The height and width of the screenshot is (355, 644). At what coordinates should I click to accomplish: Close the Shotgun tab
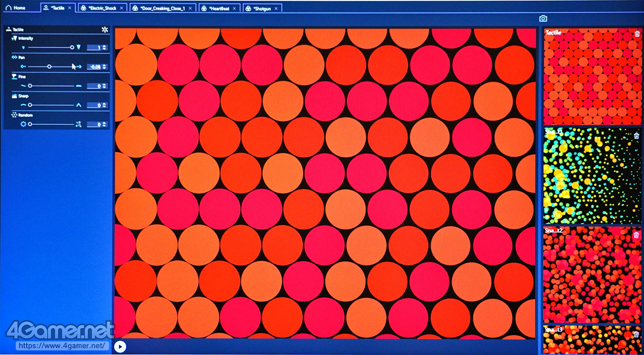(277, 8)
